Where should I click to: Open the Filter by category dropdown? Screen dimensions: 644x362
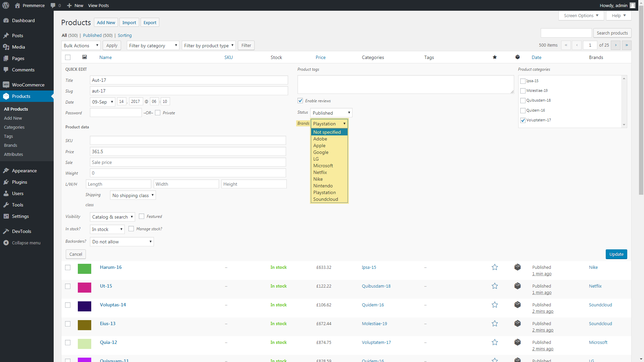pos(153,46)
